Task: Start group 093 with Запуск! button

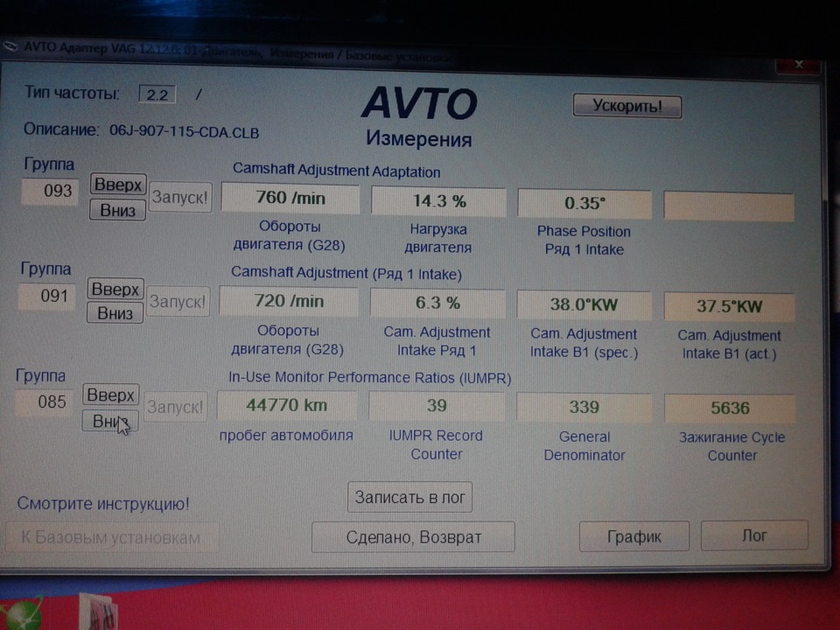Action: click(180, 197)
